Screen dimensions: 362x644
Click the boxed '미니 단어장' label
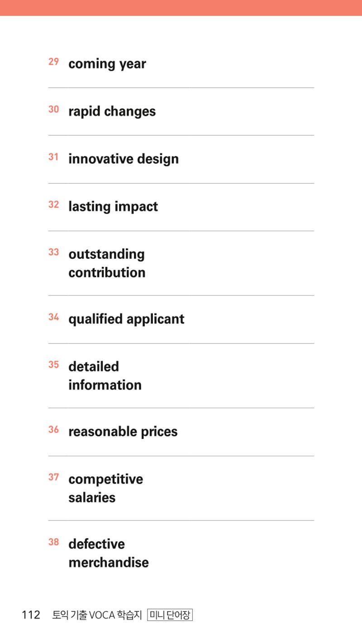[170, 615]
